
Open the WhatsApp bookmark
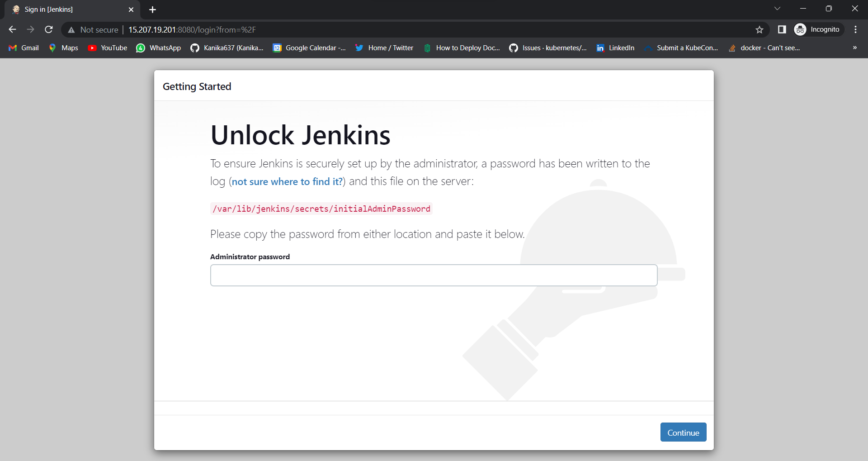tap(159, 48)
